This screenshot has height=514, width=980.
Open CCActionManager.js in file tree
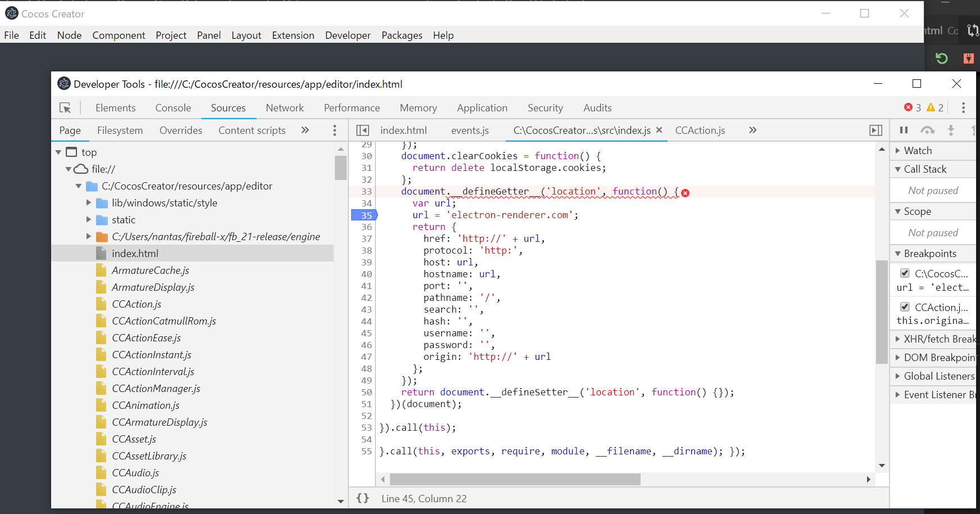(x=156, y=389)
